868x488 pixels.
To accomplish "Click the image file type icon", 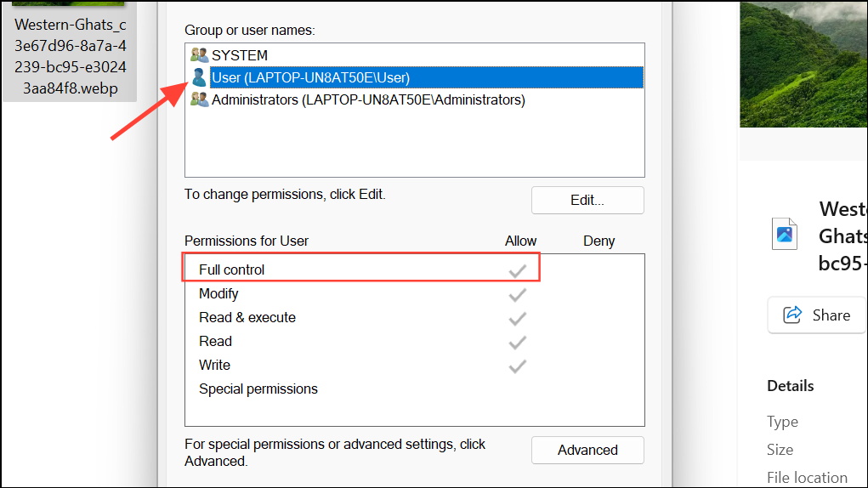I will (785, 234).
